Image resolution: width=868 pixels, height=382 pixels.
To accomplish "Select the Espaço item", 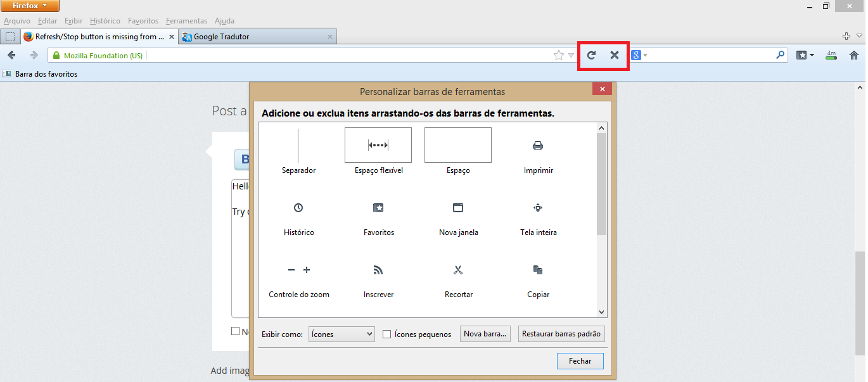I will 458,151.
